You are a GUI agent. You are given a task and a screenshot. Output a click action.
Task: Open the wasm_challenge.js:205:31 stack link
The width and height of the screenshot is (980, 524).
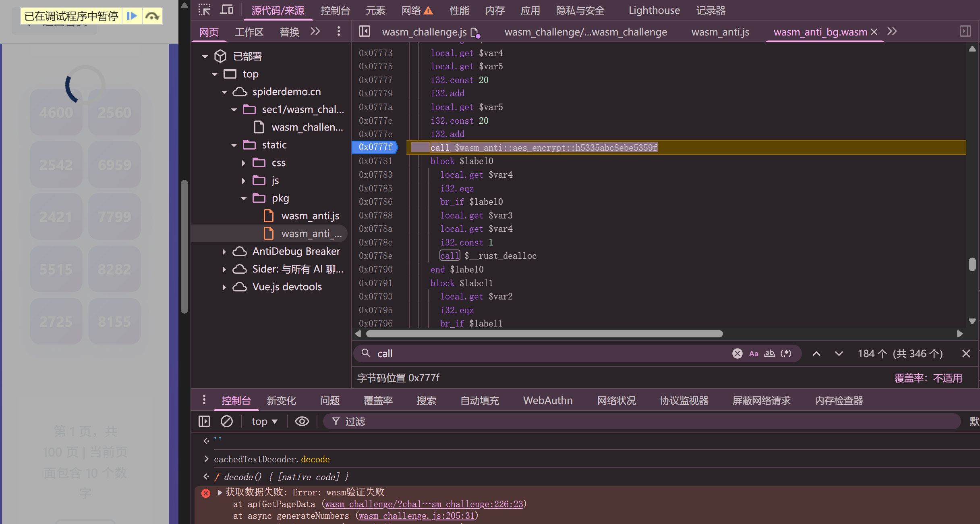(416, 516)
